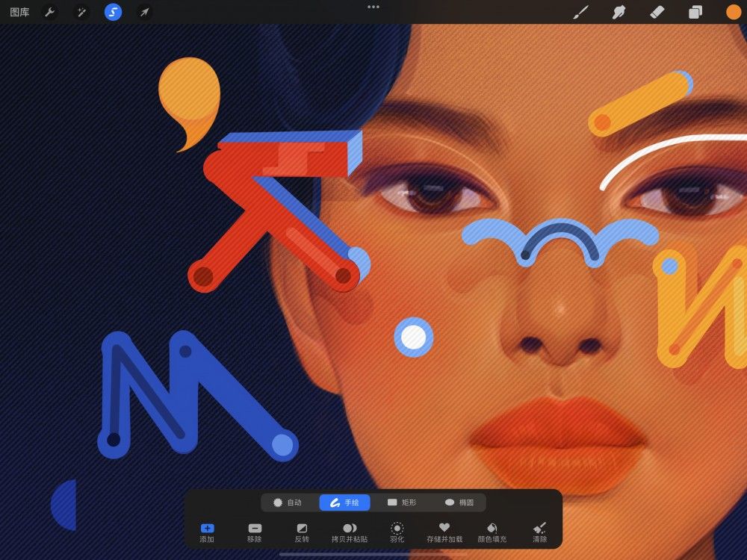Enable 添加 selection add mode
Screen dimensions: 747x560
click(207, 529)
